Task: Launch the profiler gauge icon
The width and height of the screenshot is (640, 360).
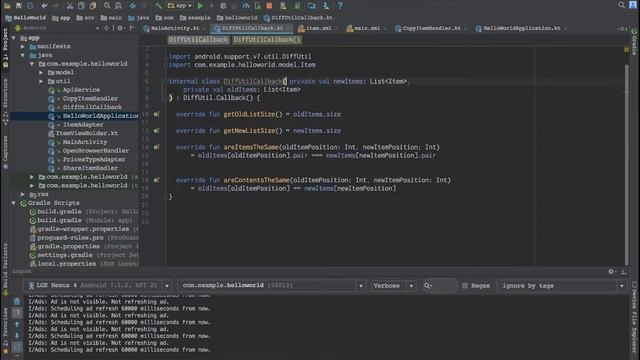Action: 246,6
